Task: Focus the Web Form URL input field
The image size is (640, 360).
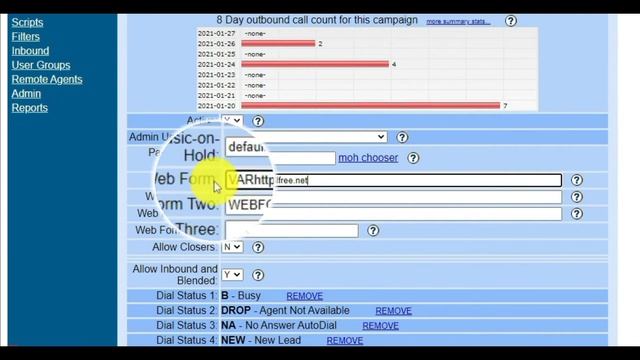Action: [x=393, y=180]
